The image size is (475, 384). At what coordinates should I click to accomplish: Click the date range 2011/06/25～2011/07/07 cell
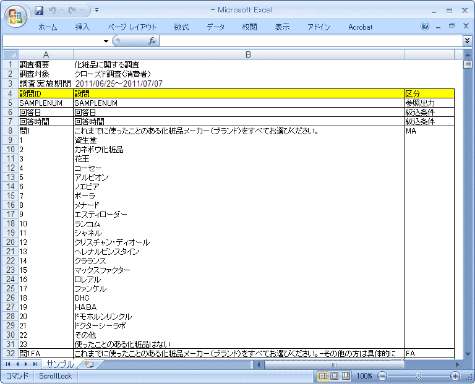239,84
